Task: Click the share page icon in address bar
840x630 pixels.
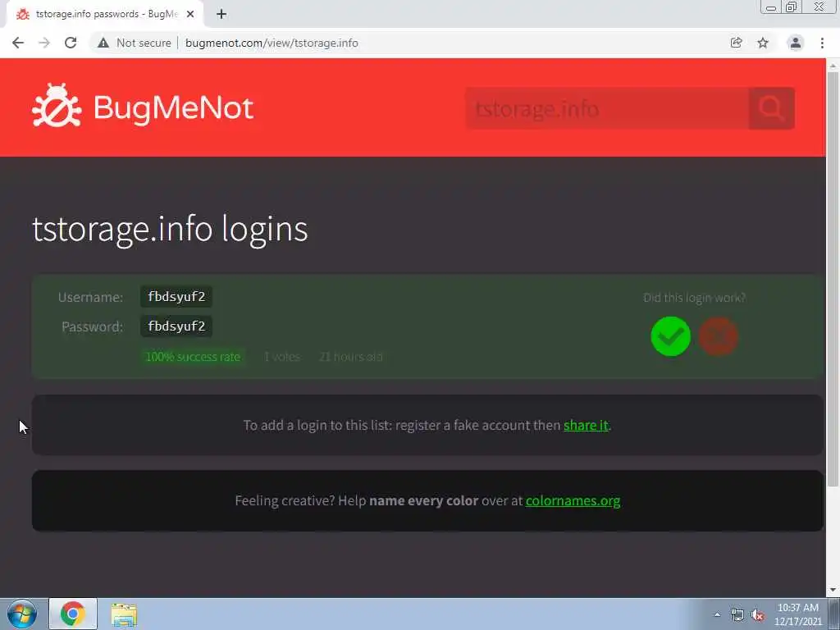Action: [736, 43]
